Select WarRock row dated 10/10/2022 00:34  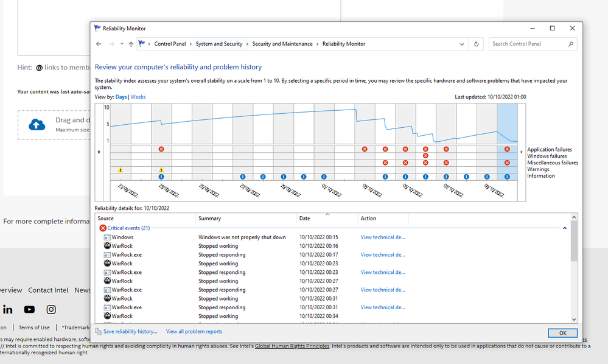coord(333,316)
